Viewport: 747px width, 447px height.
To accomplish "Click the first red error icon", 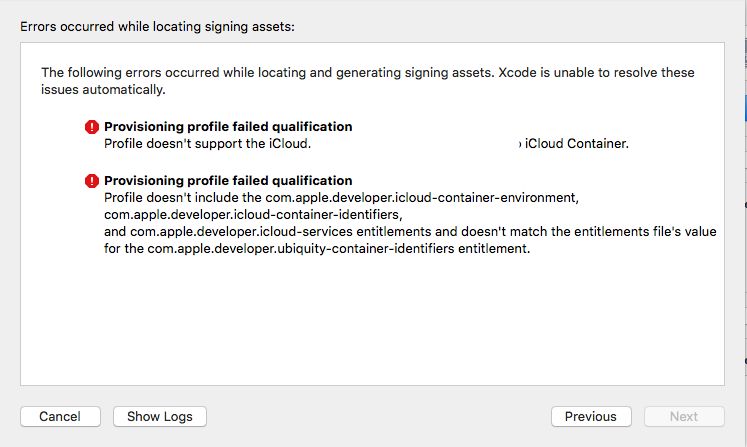I will [x=92, y=127].
